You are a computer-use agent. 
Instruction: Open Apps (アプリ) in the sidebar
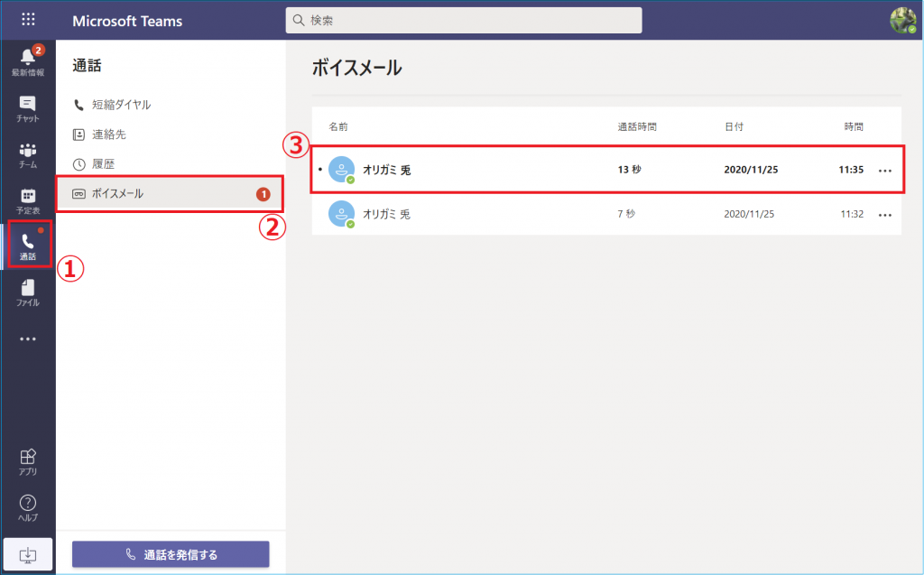point(28,462)
